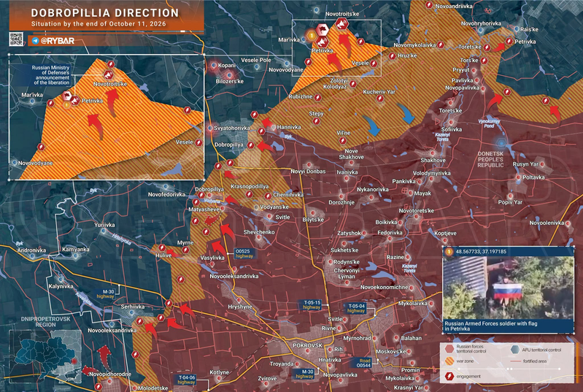Click the flag icon left of Petrivka in inset
This screenshot has width=583, height=392.
click(67, 96)
